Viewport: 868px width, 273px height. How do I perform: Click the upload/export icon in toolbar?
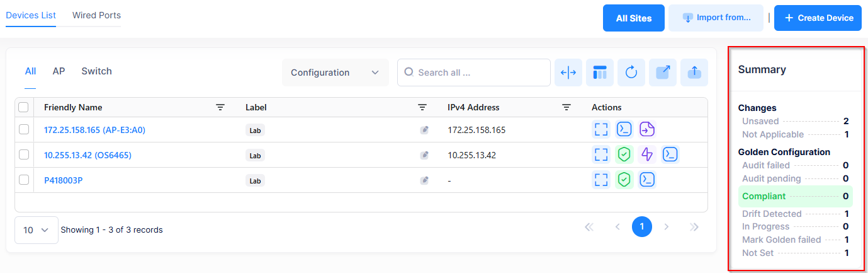pyautogui.click(x=694, y=73)
